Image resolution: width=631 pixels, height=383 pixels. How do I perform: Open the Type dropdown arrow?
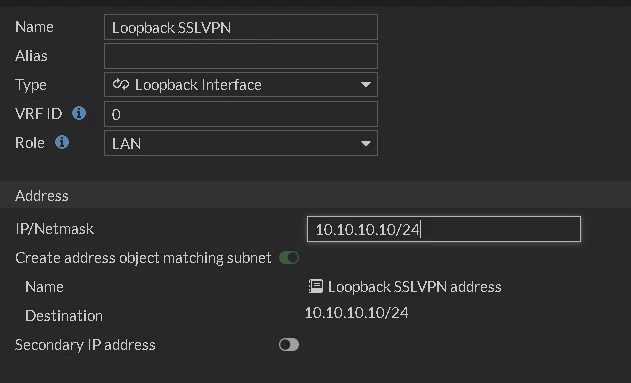click(366, 85)
